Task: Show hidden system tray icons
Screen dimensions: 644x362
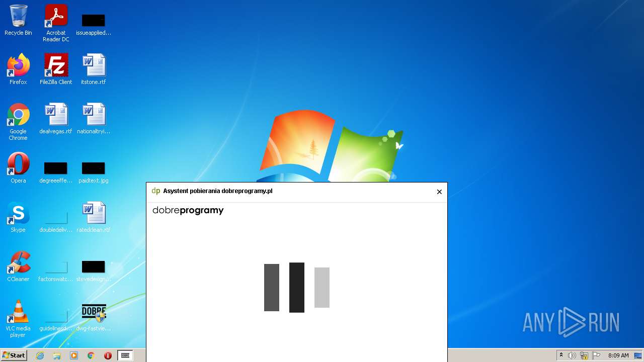Action: pos(561,355)
